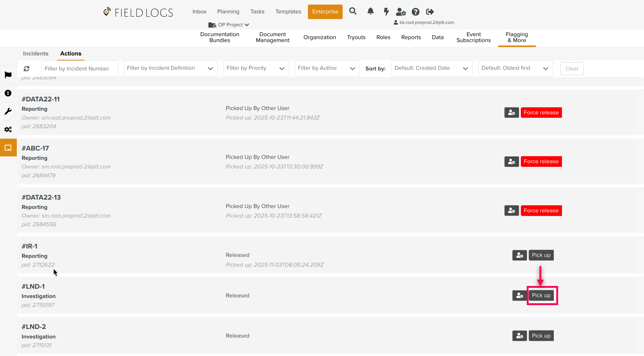Image resolution: width=644 pixels, height=356 pixels.
Task: Open the help question mark icon
Action: tap(415, 12)
